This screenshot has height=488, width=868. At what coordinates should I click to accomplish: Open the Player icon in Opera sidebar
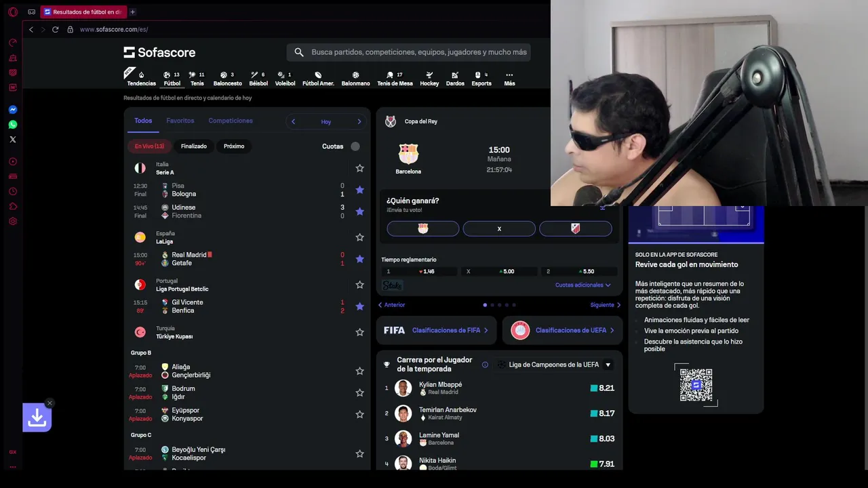tap(13, 161)
